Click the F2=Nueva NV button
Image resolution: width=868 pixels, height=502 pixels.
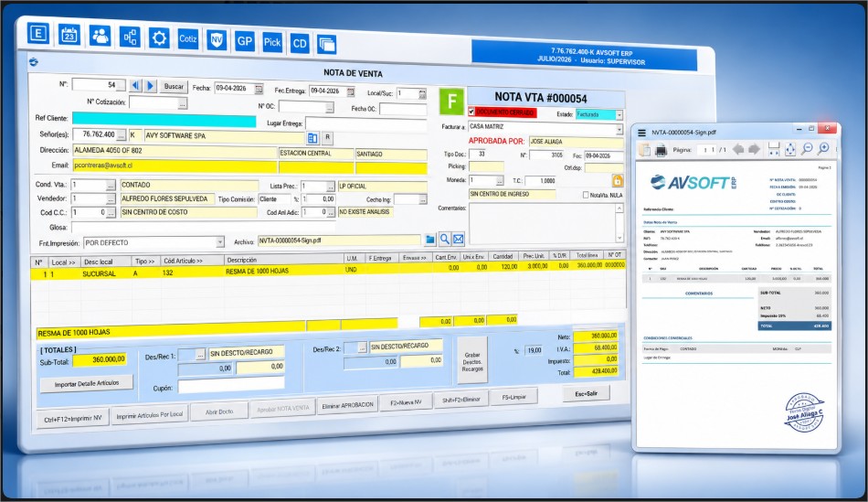(406, 403)
